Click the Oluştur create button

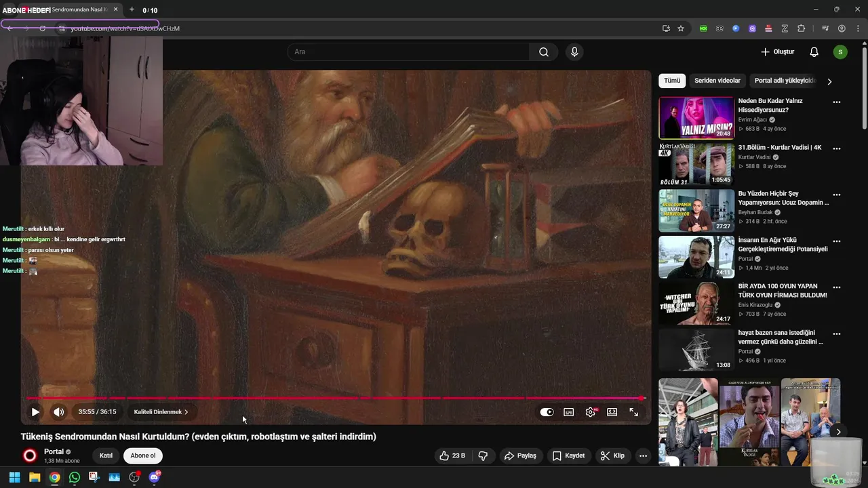coord(777,52)
